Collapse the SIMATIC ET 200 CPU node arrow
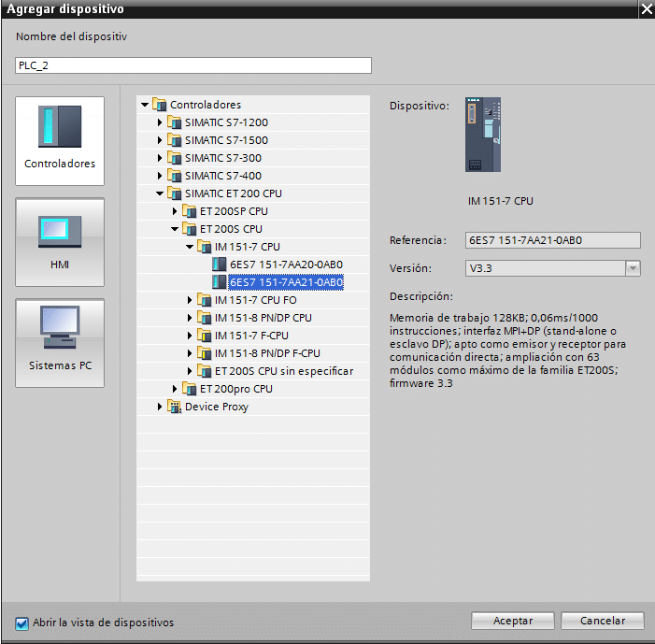Viewport: 655px width, 644px height. (160, 193)
